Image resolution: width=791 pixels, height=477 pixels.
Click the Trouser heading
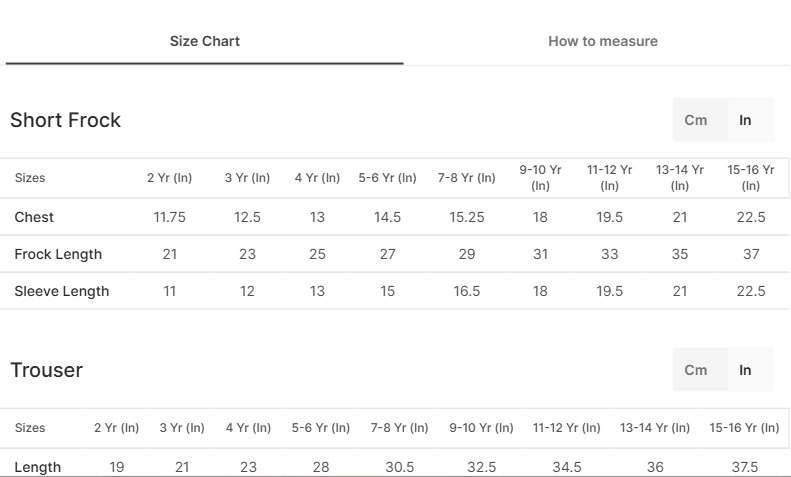tap(46, 370)
